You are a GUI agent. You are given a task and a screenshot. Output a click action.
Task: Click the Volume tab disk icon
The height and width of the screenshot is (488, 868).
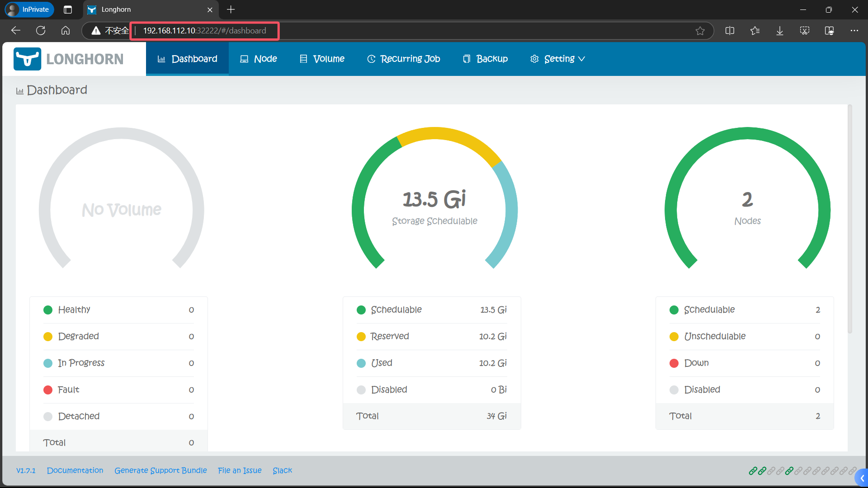[303, 59]
